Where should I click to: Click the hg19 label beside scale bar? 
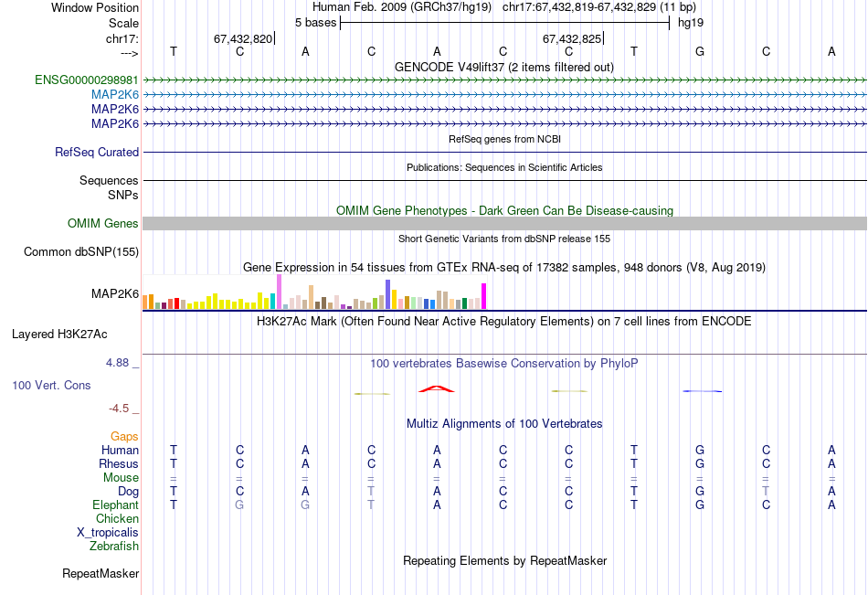(x=691, y=23)
